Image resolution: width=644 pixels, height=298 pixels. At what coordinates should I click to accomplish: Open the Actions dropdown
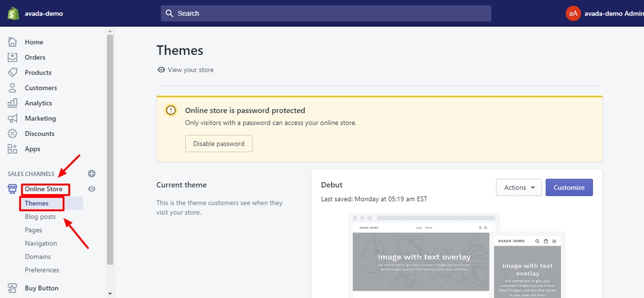point(519,188)
